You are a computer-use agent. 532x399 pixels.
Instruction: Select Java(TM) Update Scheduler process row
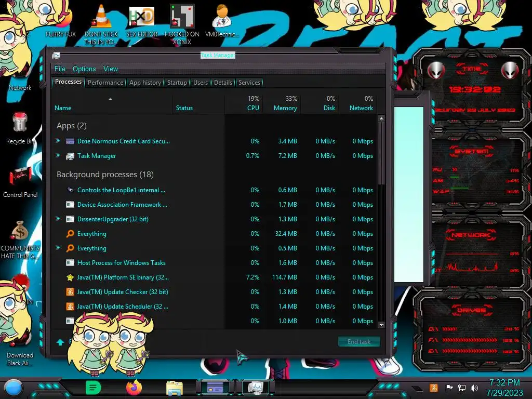point(215,307)
